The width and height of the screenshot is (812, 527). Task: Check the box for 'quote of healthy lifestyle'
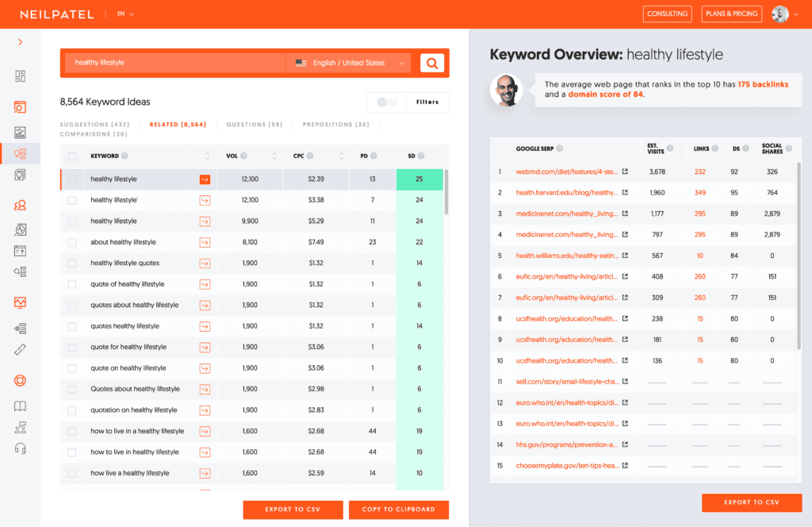pyautogui.click(x=72, y=284)
